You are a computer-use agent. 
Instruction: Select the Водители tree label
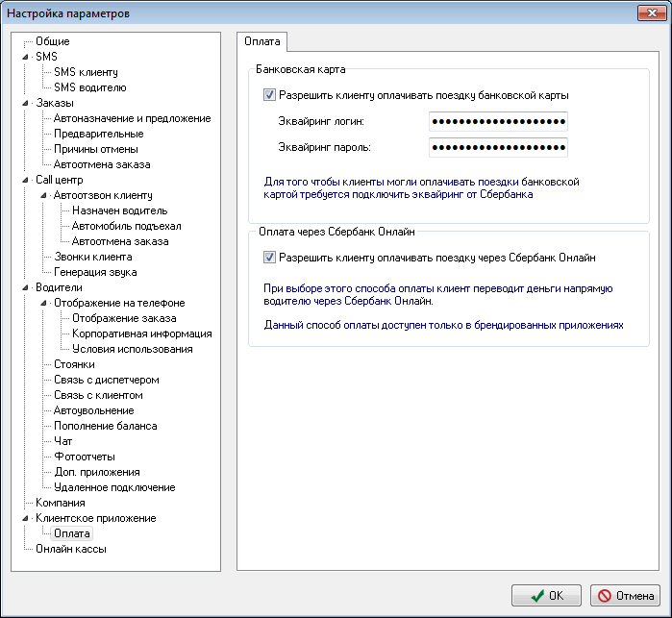coord(59,287)
